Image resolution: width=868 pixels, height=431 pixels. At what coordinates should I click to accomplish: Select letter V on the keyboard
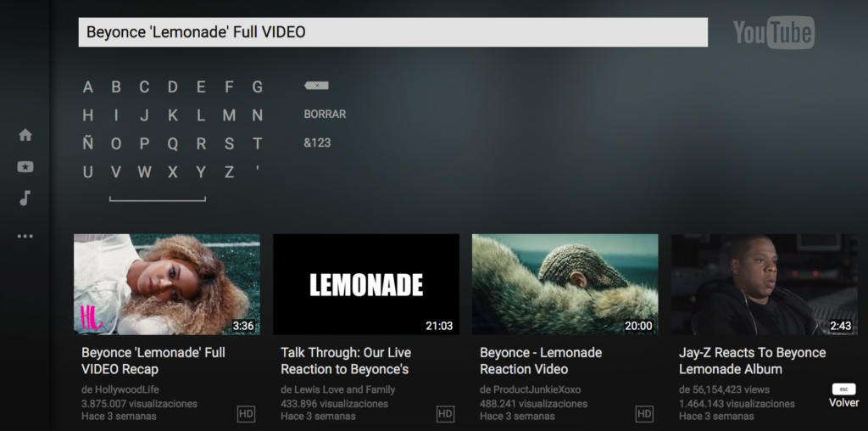click(115, 172)
